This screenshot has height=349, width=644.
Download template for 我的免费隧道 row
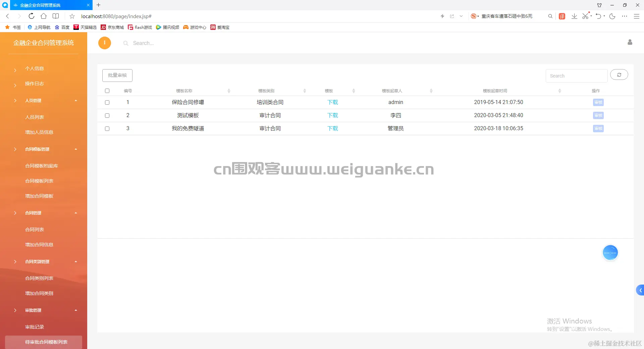point(333,129)
